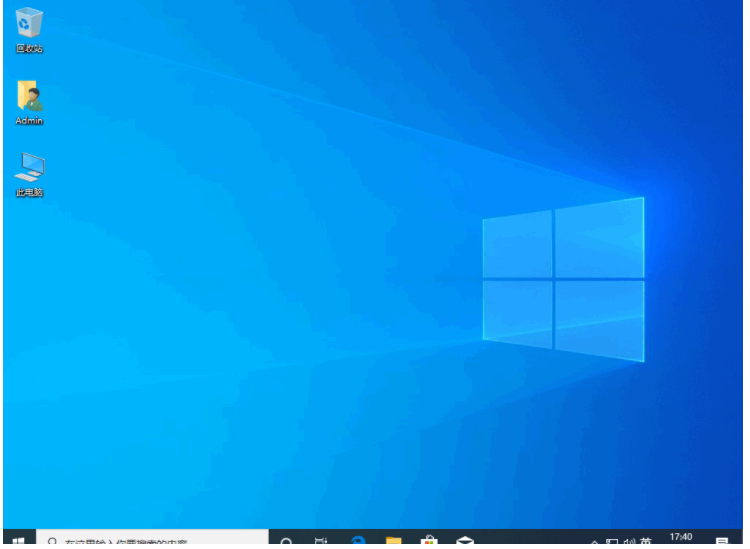Viewport: 750px width, 549px height.
Task: Select the This PC (此电脑) desktop icon
Action: pos(29,175)
